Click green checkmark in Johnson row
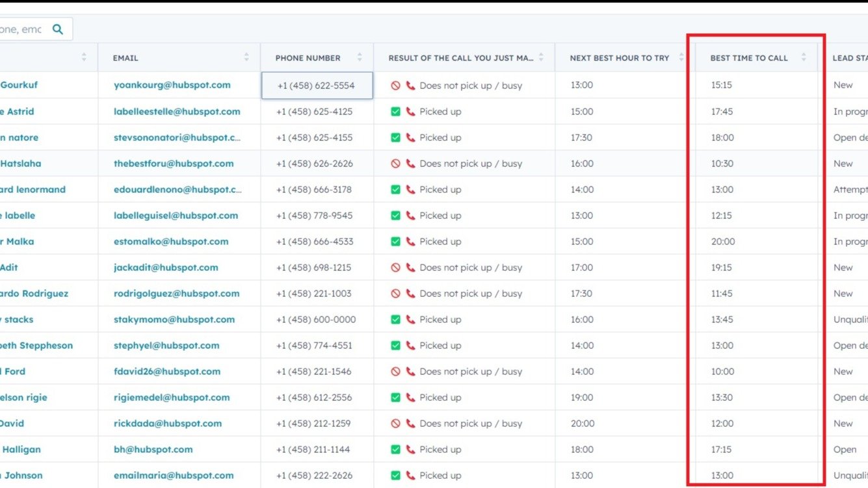 pyautogui.click(x=395, y=476)
